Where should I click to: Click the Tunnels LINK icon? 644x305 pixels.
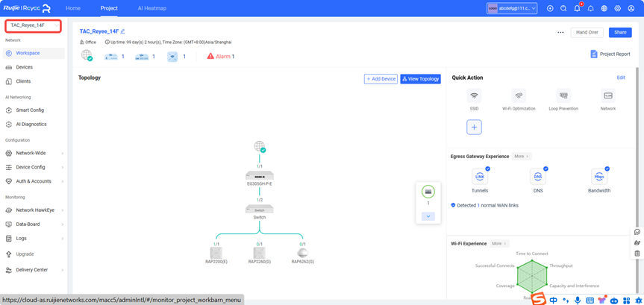[480, 177]
